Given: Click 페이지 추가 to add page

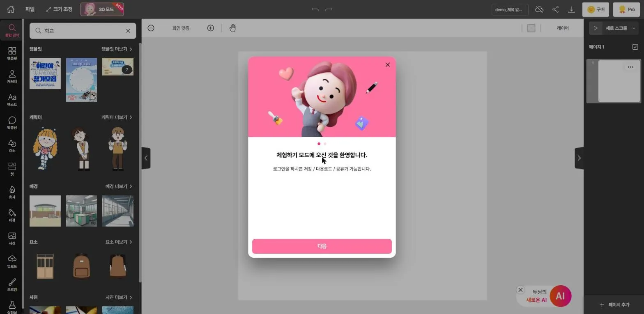Looking at the screenshot, I should [x=614, y=305].
